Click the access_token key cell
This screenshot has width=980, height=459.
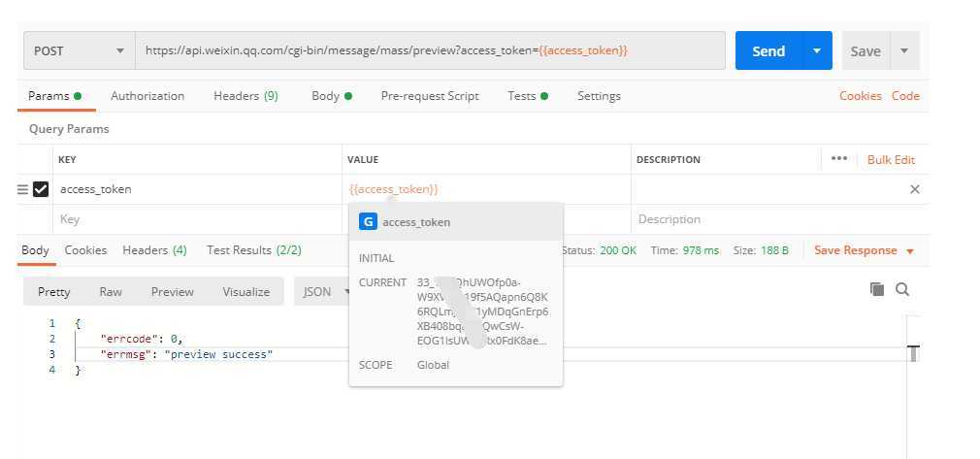(x=198, y=189)
